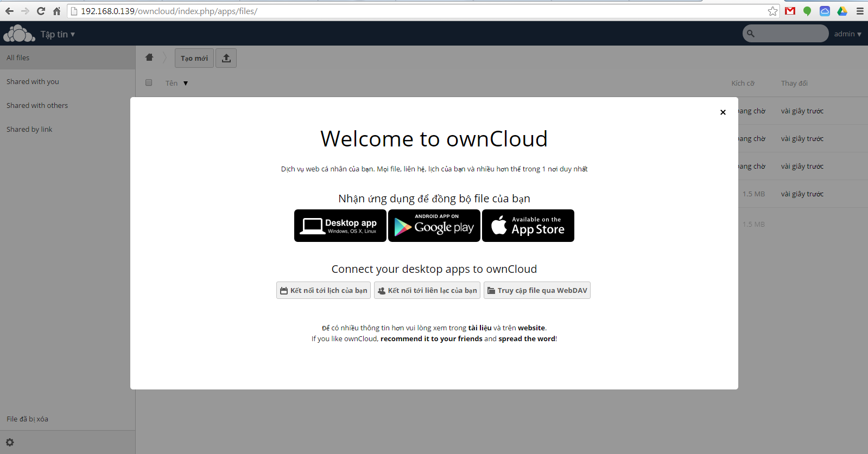Image resolution: width=868 pixels, height=454 pixels.
Task: Open 'File đã bị xóa' deleted files
Action: coord(67,419)
